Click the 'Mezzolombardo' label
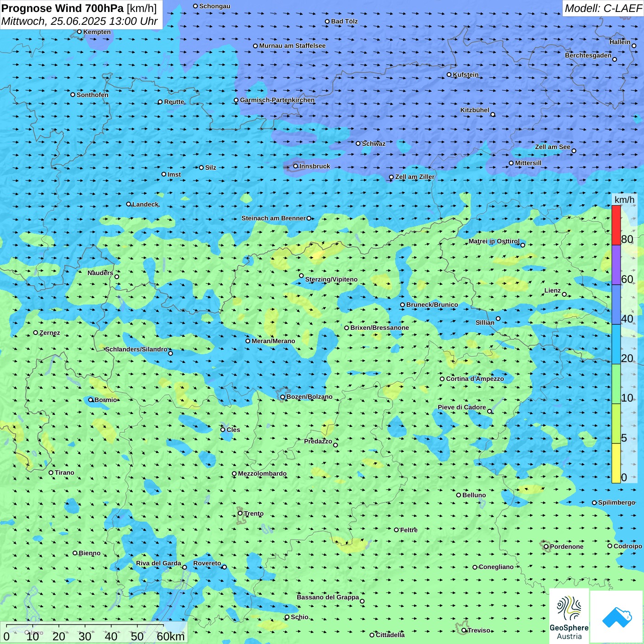 [262, 473]
